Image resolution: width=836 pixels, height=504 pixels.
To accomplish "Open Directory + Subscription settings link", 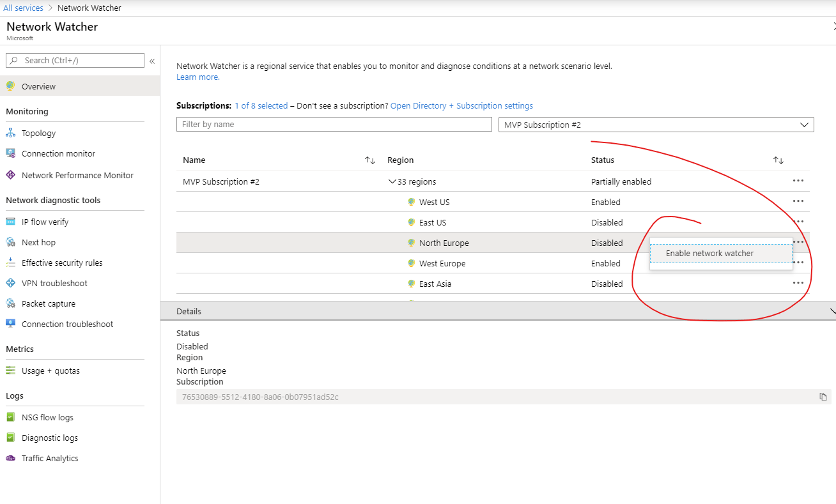I will click(461, 106).
